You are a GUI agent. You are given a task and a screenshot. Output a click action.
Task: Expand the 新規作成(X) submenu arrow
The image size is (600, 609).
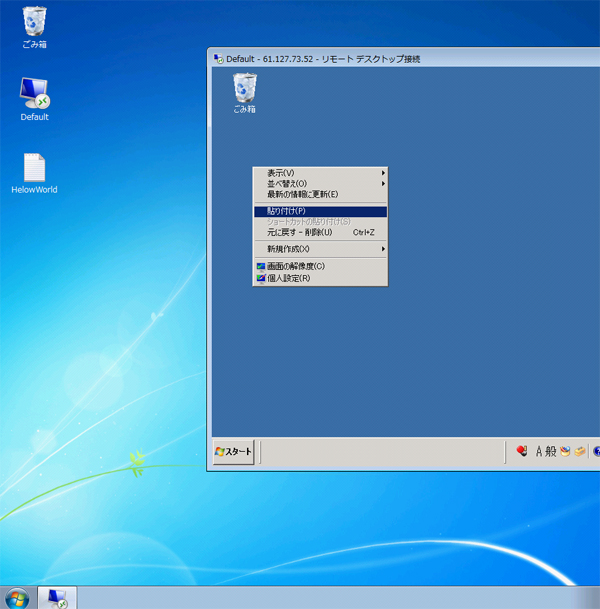[x=383, y=249]
